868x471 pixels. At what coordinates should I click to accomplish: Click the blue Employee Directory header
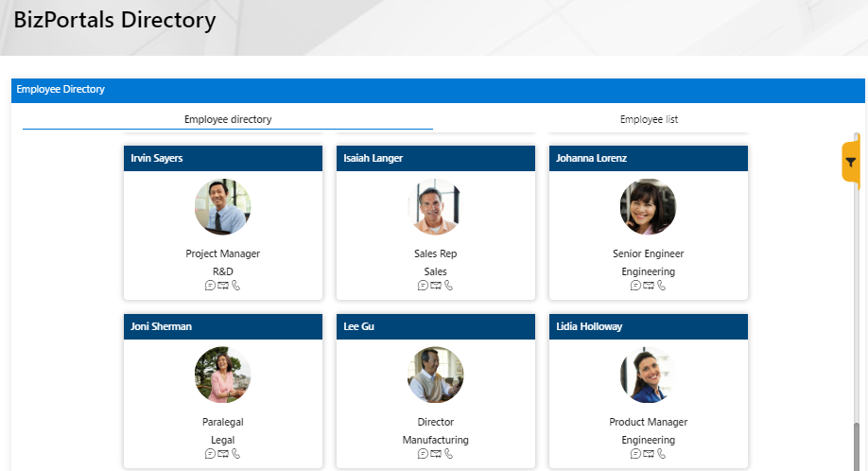click(438, 90)
